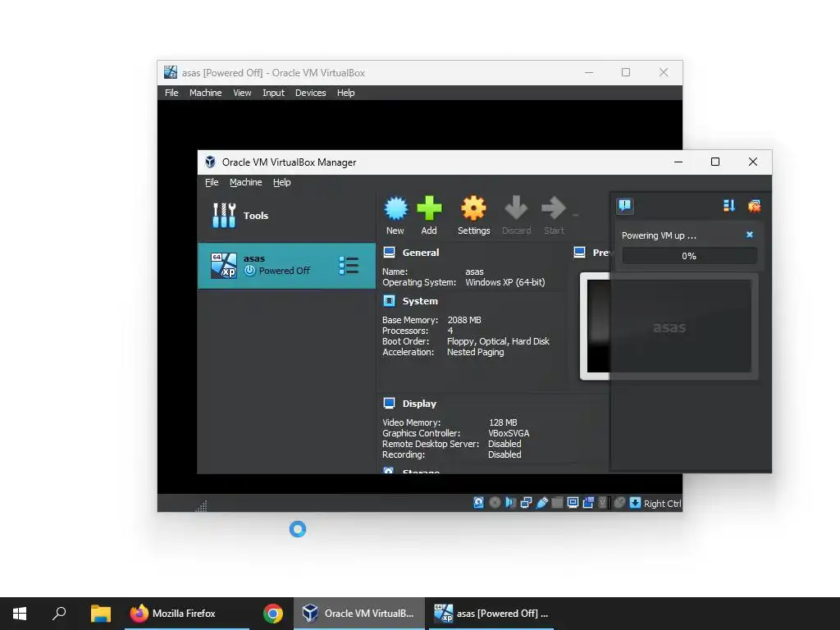Open Google Chrome from the taskbar
The image size is (840, 630).
tap(272, 614)
